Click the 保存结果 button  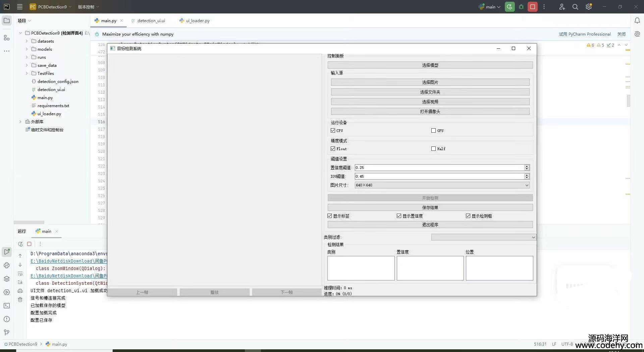(x=430, y=208)
